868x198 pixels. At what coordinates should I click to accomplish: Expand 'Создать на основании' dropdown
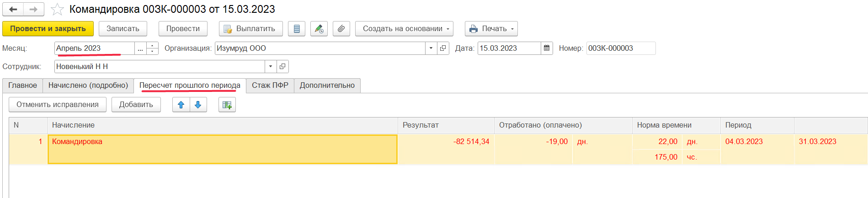pyautogui.click(x=404, y=28)
